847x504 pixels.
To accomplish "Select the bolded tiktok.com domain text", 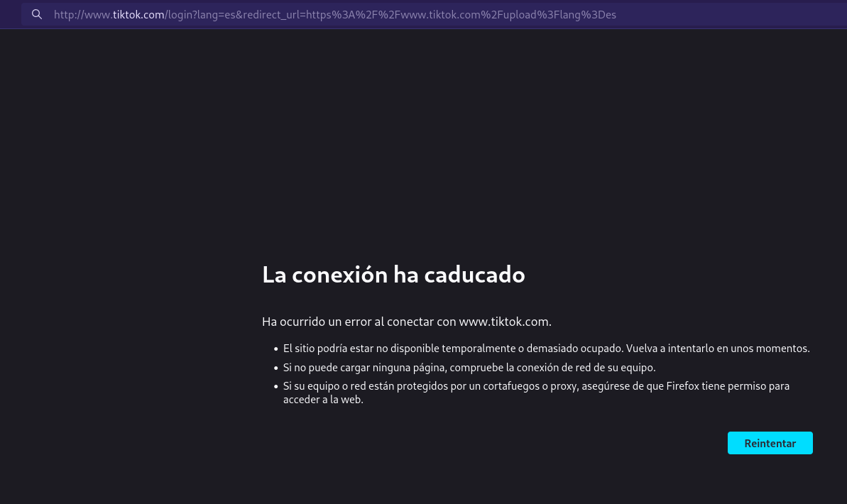I will click(138, 14).
